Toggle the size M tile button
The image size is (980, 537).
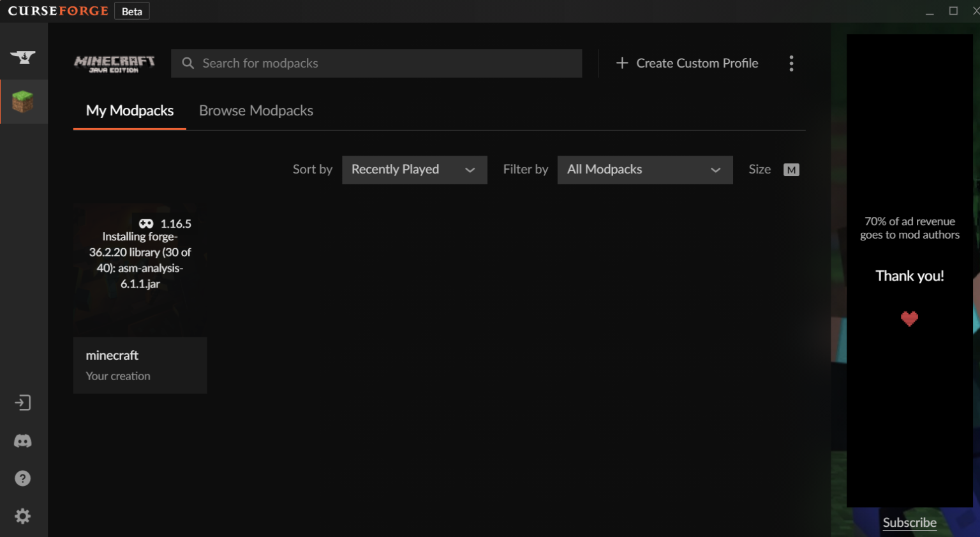pos(791,170)
